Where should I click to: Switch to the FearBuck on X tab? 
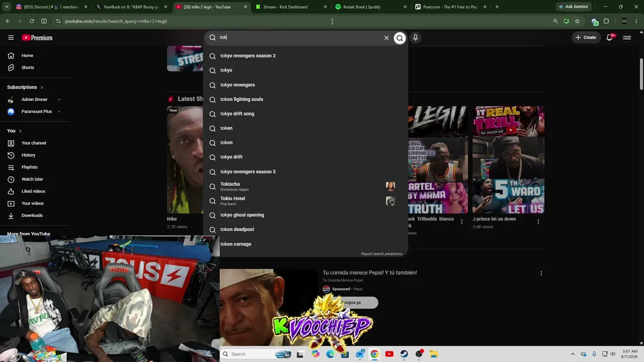coord(132,7)
